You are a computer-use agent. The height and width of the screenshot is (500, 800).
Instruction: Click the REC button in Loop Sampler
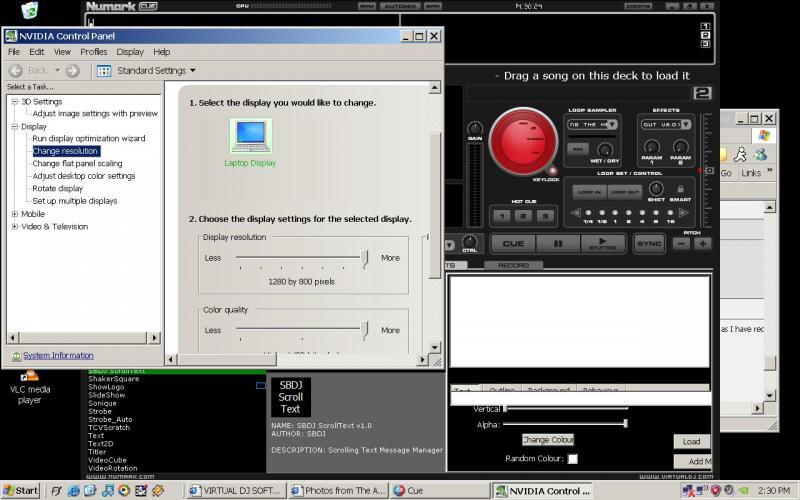tap(578, 149)
